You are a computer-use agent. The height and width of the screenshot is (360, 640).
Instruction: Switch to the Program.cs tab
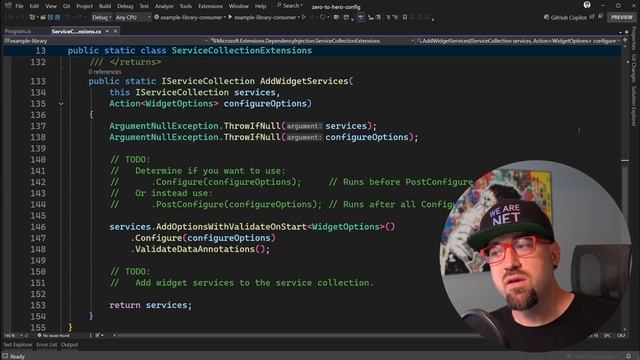click(18, 31)
